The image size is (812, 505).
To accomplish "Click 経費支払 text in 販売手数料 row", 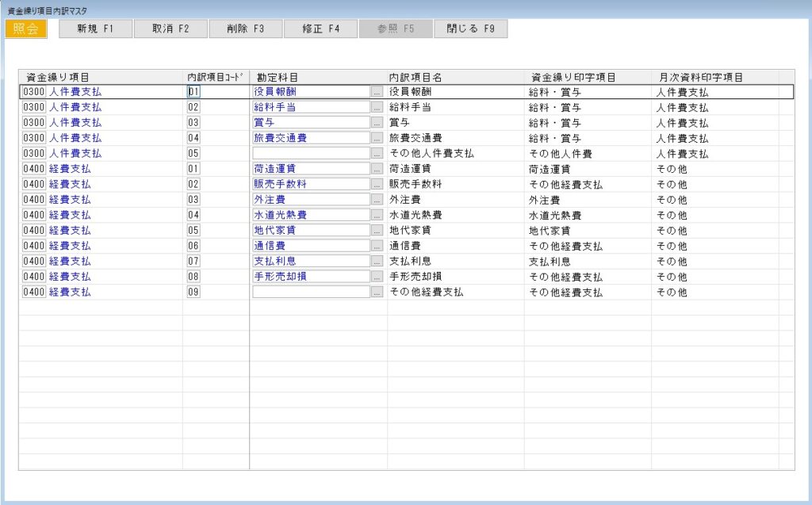I will pyautogui.click(x=70, y=184).
